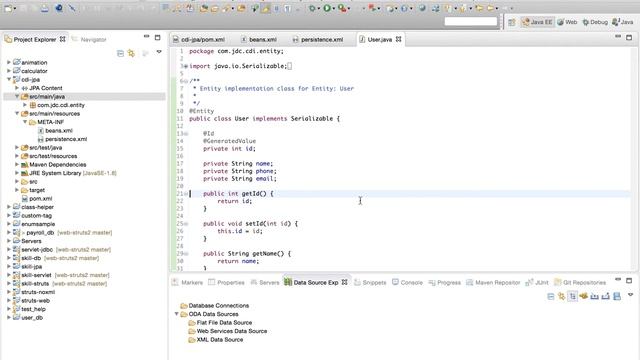
Task: Switch to the Java perspective
Action: pos(623,22)
